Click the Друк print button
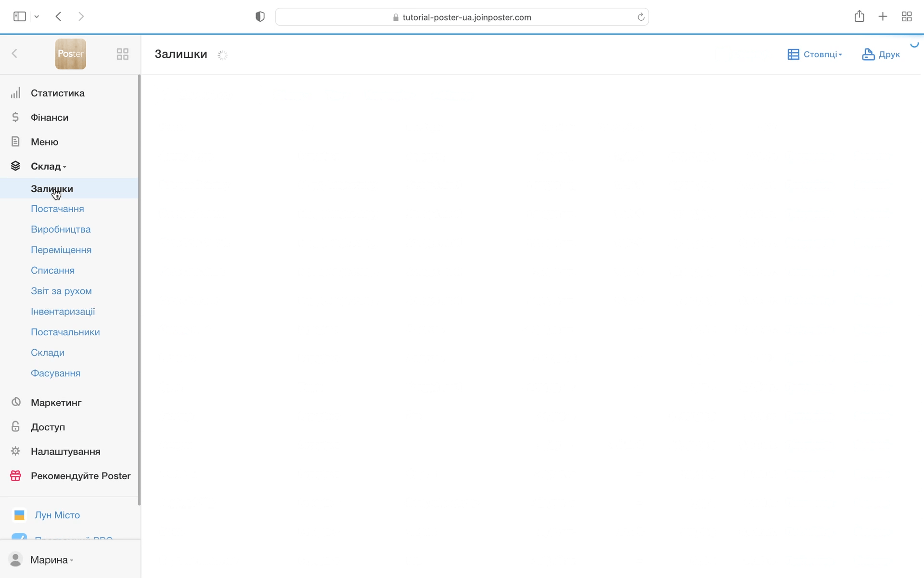Screen dimensions: 924x578 pos(881,54)
